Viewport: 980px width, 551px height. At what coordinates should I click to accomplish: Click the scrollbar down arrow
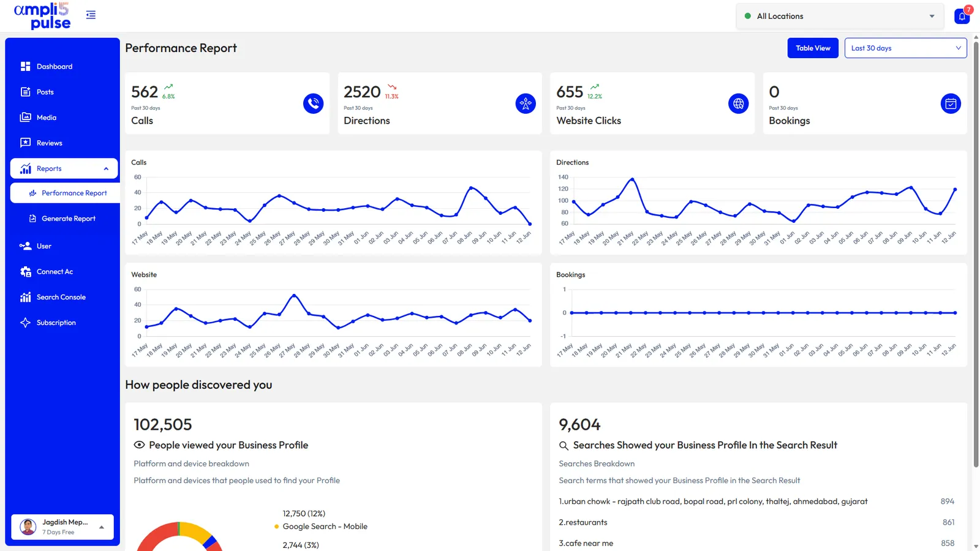pyautogui.click(x=976, y=546)
